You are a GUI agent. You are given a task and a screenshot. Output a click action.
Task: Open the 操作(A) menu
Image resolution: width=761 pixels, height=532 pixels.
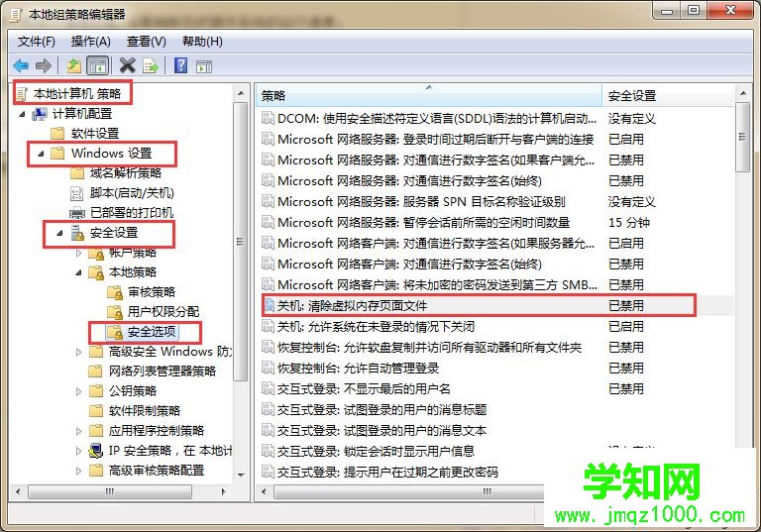91,42
